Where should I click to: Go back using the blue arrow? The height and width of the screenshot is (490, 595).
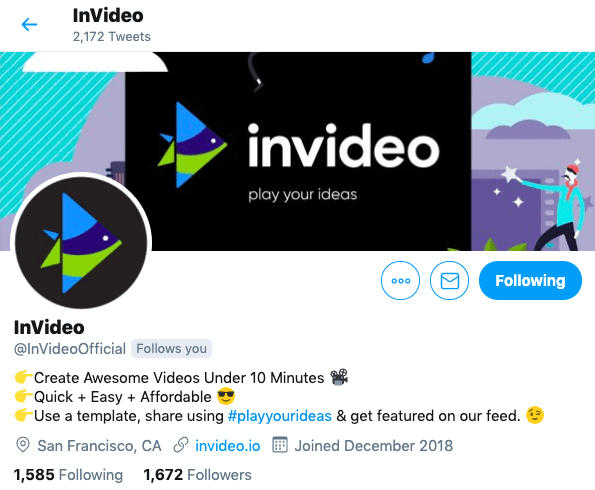[29, 25]
